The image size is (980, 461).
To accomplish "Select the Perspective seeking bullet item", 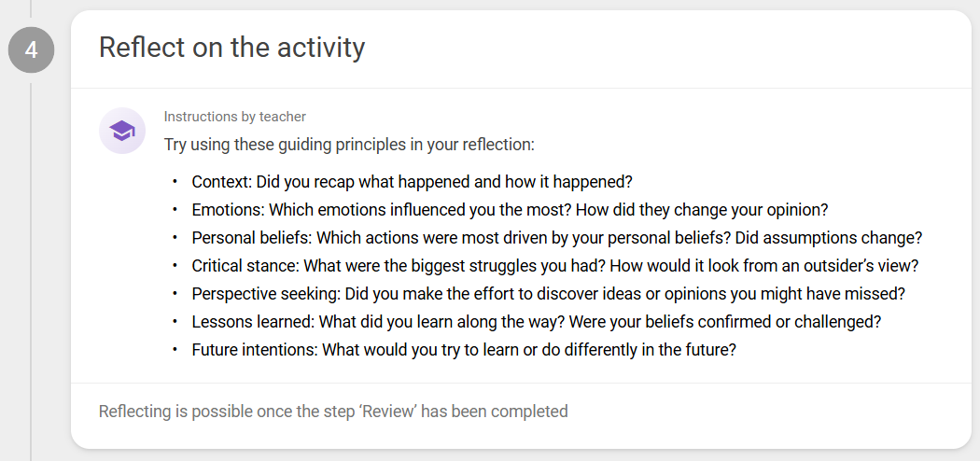I will 549,294.
